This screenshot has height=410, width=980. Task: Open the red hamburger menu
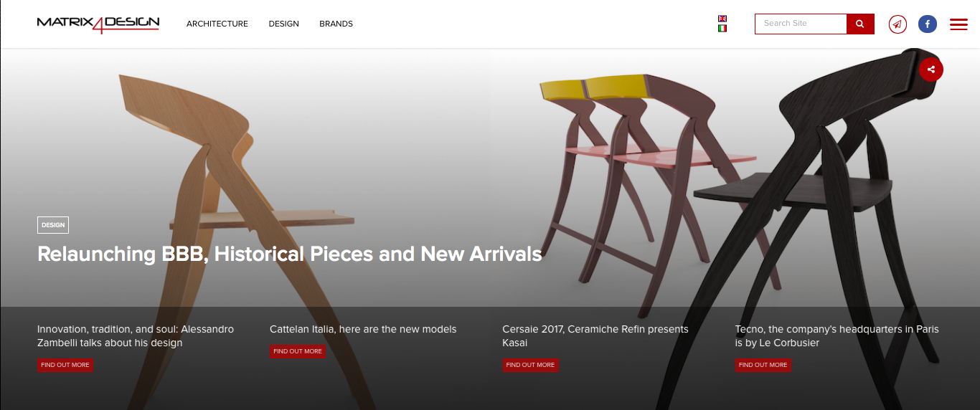pyautogui.click(x=958, y=24)
